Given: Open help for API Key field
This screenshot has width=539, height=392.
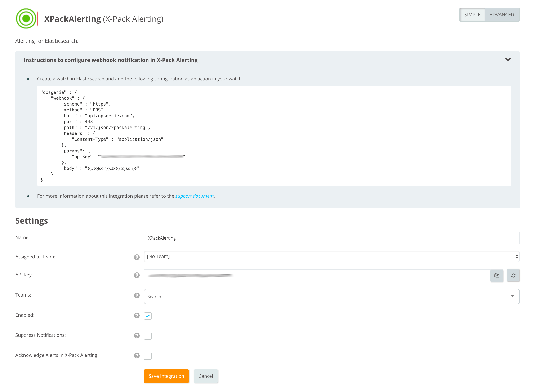Looking at the screenshot, I should 137,275.
